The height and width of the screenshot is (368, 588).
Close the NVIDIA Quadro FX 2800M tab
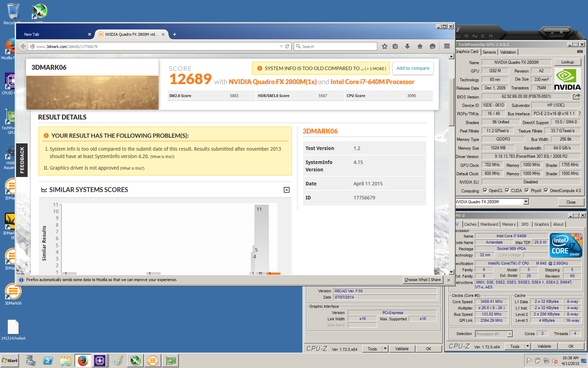[x=163, y=34]
